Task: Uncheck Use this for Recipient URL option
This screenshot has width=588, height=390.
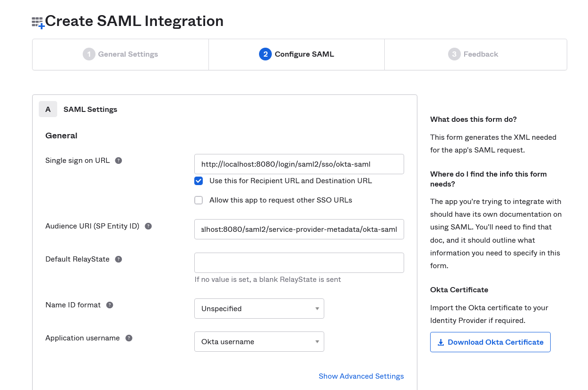Action: [x=198, y=180]
